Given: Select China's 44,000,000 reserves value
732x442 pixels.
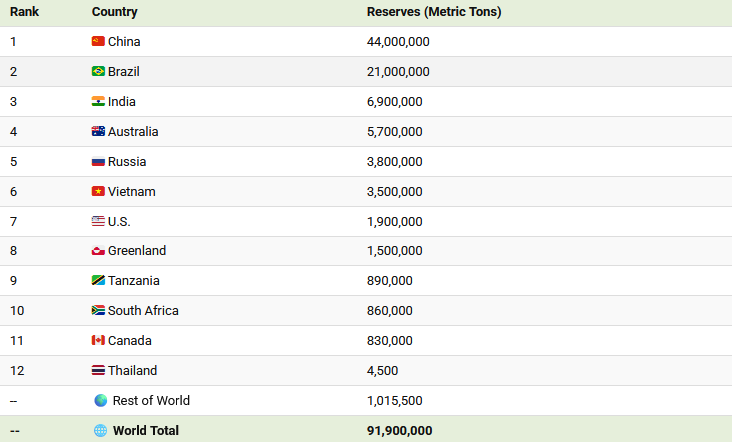Looking at the screenshot, I should click(398, 42).
